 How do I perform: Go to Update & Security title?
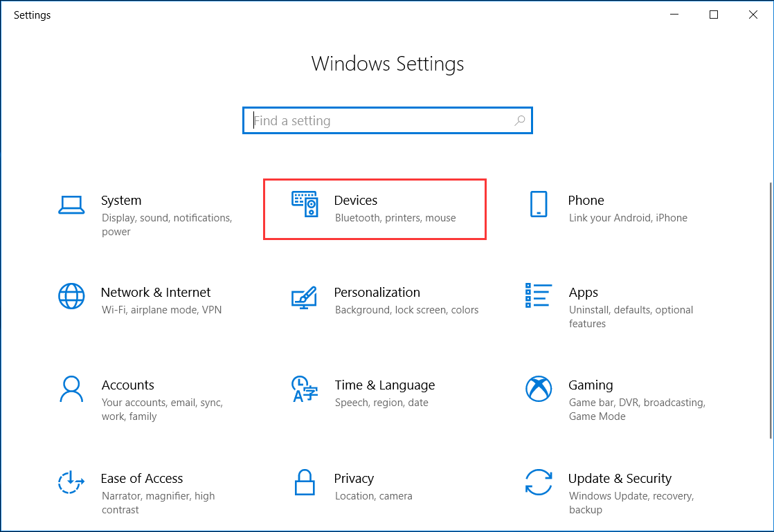(620, 479)
